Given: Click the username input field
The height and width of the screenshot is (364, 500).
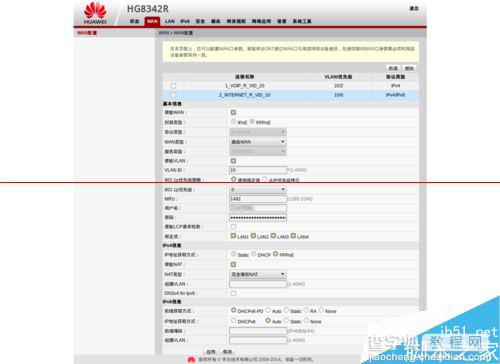Looking at the screenshot, I should pos(258,208).
